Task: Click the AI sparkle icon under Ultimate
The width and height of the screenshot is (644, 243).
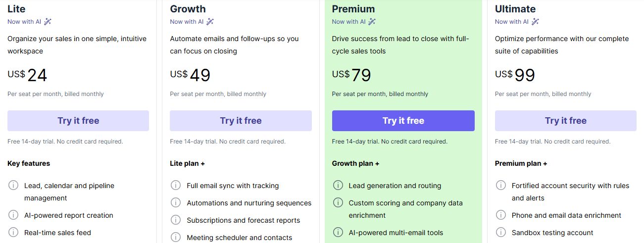Action: coord(535,21)
